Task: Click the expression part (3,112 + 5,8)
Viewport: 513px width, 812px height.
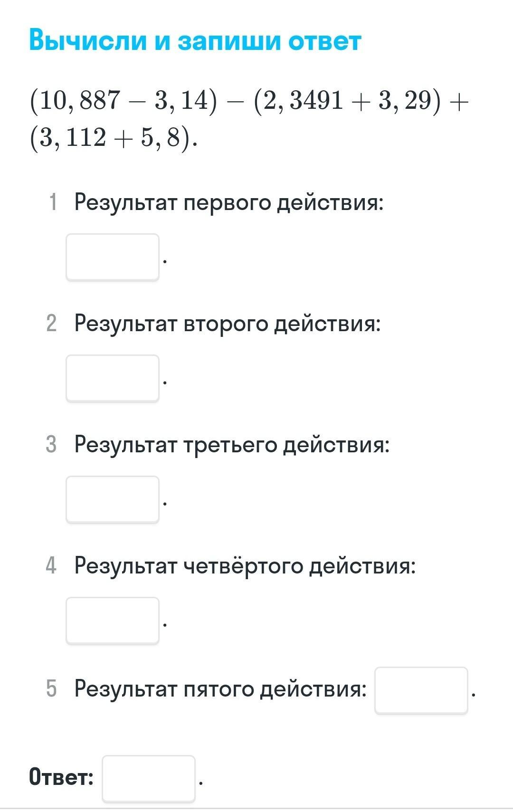Action: (x=113, y=138)
